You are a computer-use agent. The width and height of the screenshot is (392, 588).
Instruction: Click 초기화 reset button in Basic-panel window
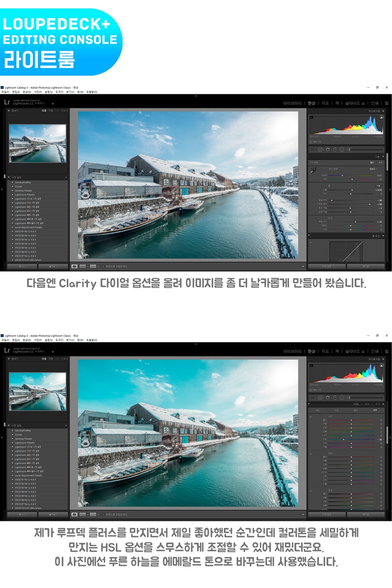[x=366, y=266]
